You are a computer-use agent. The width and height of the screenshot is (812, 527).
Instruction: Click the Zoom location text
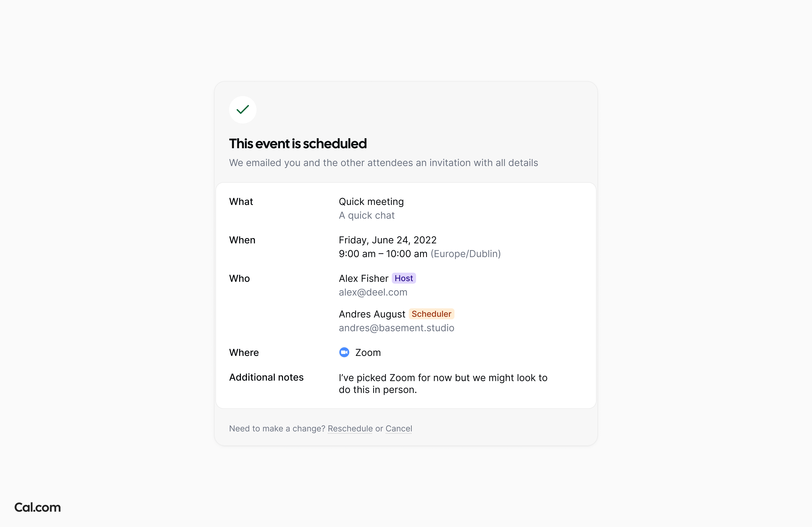[x=368, y=352]
